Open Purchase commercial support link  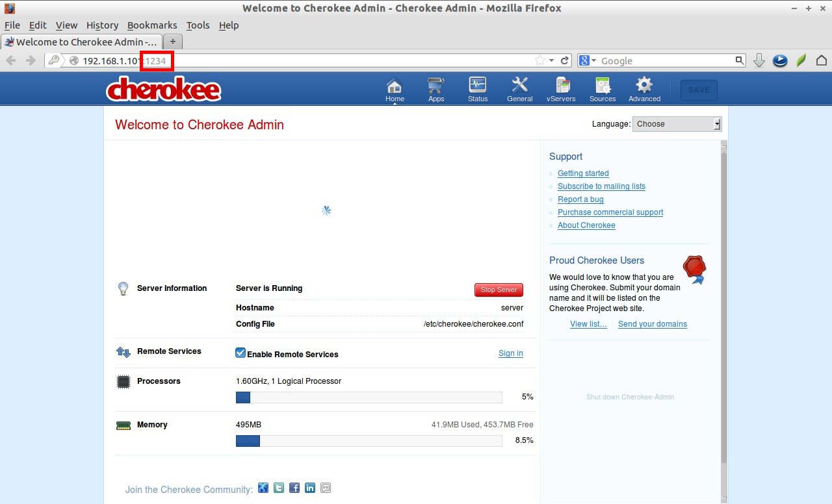pyautogui.click(x=610, y=212)
